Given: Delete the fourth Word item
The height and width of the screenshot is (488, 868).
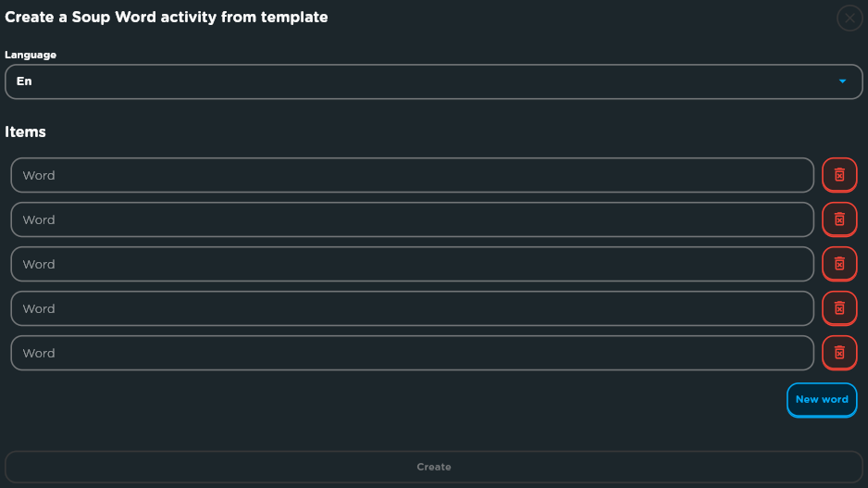Looking at the screenshot, I should [839, 308].
